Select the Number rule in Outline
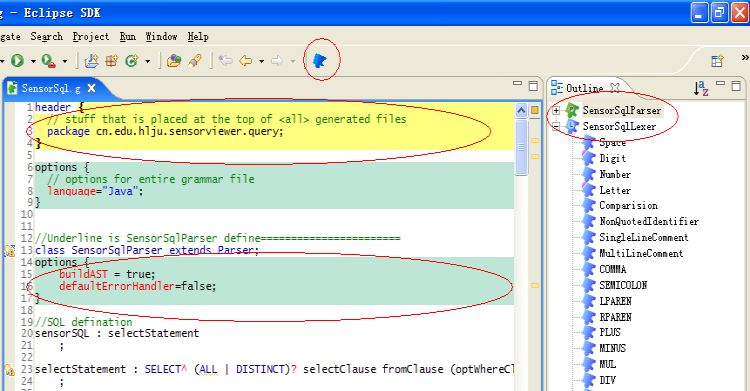The image size is (750, 391). coord(615,174)
